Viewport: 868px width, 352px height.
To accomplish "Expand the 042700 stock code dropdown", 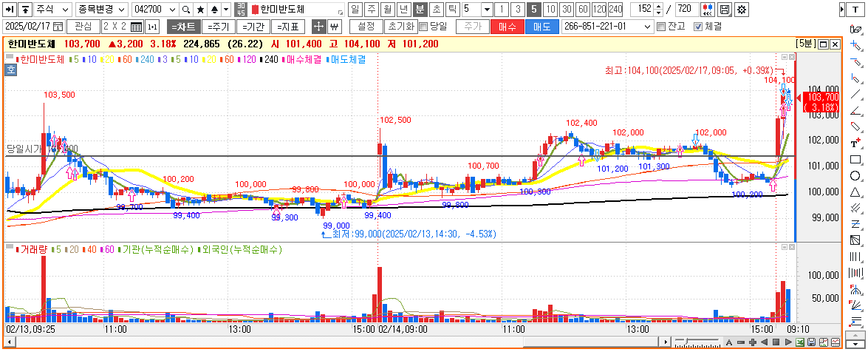I will [x=172, y=10].
